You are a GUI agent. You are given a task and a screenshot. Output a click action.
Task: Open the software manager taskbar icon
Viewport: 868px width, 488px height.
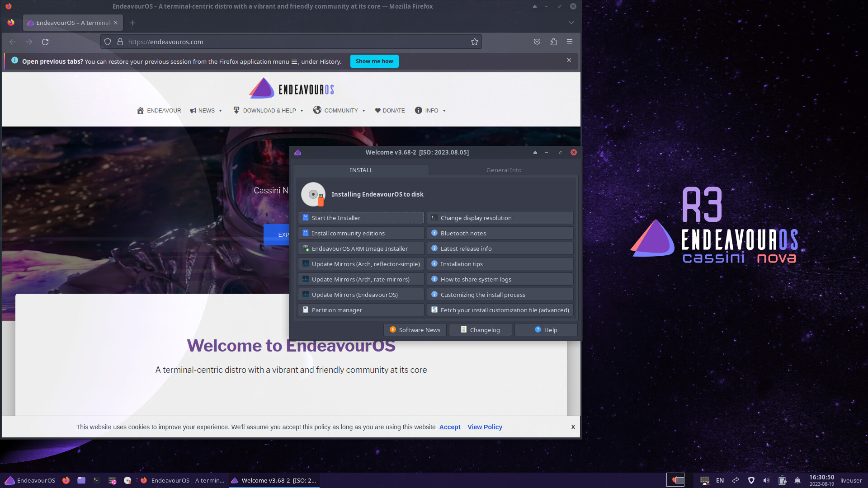click(112, 480)
